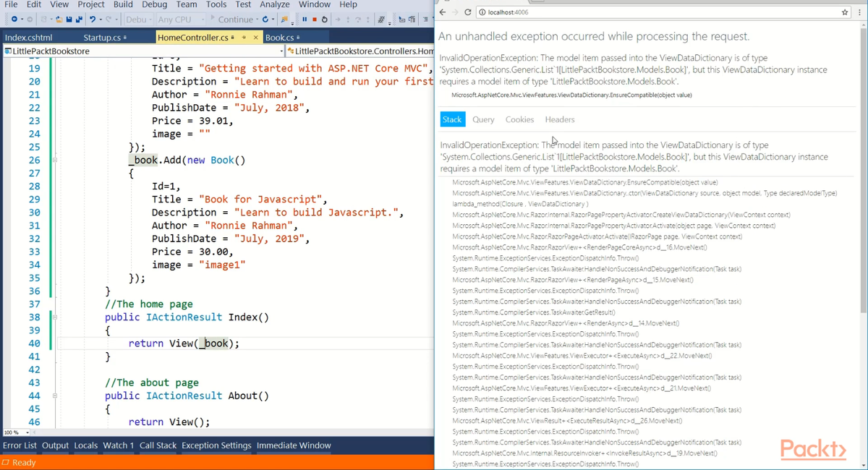Click the Navigate Backward toolbar icon

coord(14,19)
